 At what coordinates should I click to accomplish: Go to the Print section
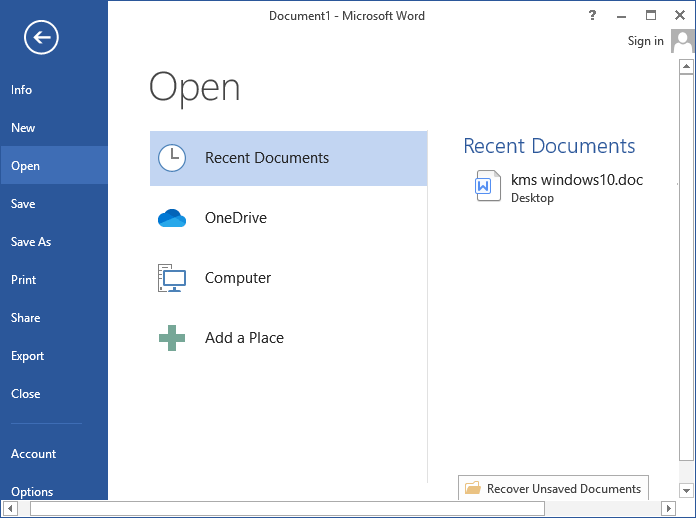24,280
